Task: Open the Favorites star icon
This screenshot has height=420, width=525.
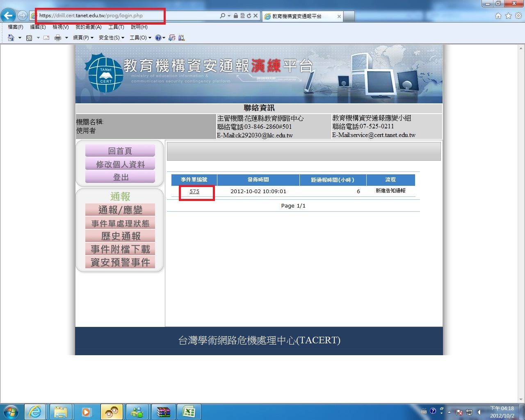Action: 508,16
